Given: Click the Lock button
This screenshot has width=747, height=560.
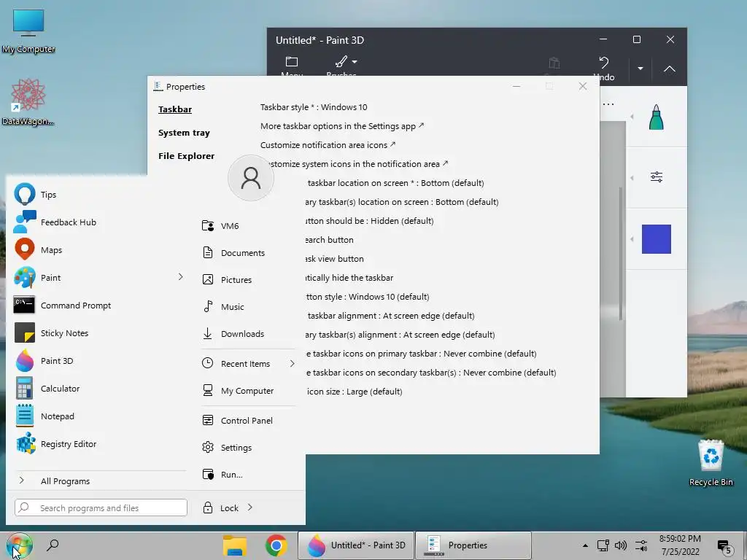Looking at the screenshot, I should [221, 507].
